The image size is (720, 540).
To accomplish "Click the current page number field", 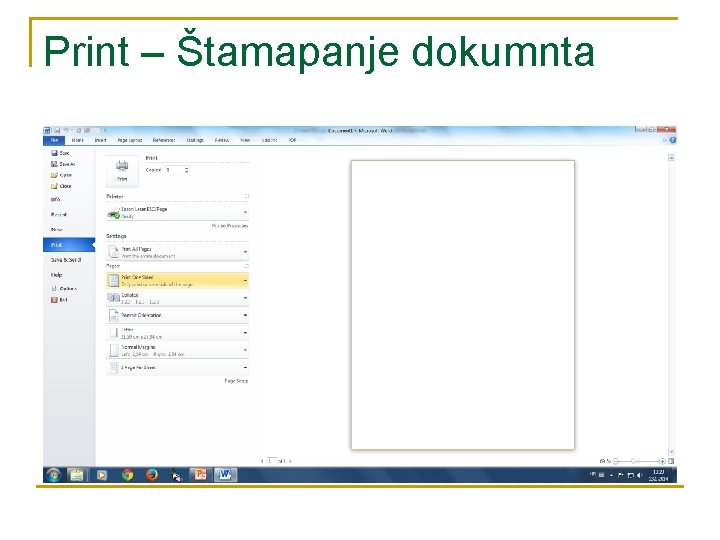I will click(272, 461).
